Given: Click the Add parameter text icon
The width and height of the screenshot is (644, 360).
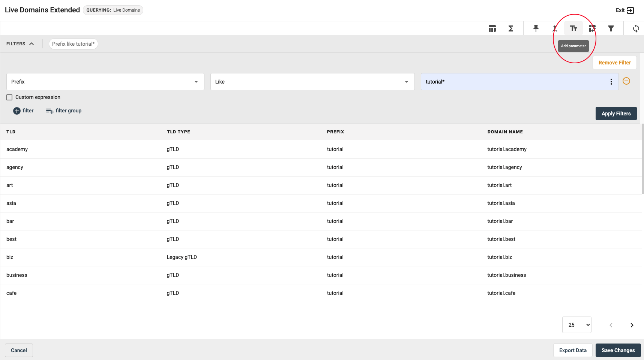Looking at the screenshot, I should click(x=573, y=28).
